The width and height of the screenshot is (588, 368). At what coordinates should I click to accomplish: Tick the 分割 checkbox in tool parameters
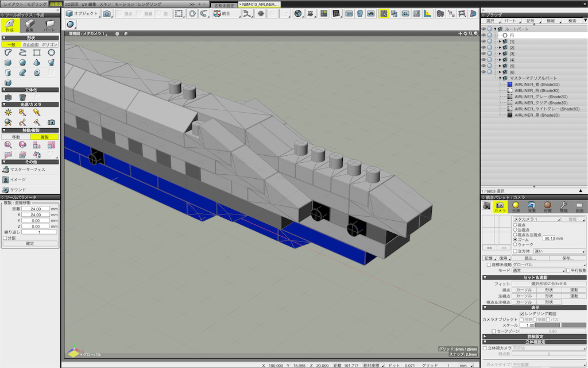click(5, 237)
